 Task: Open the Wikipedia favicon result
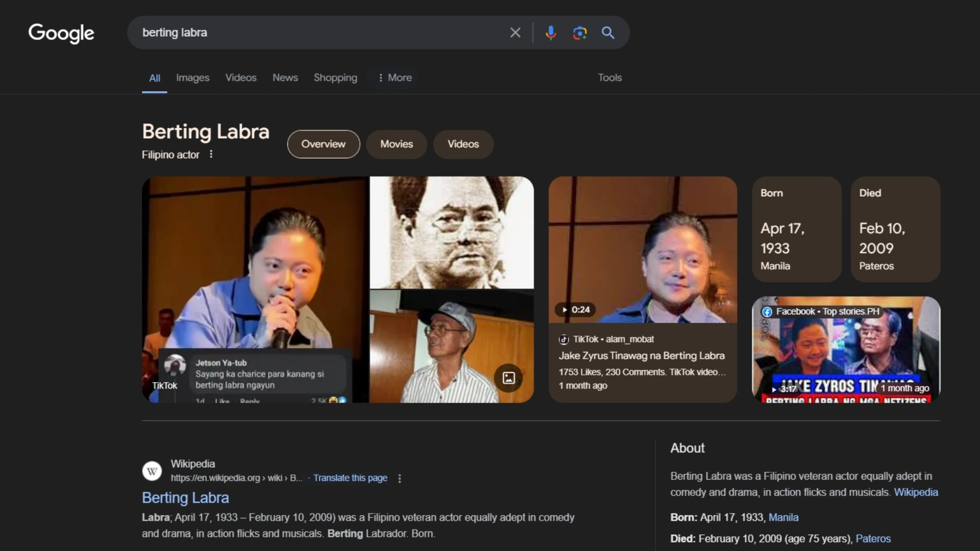(x=152, y=471)
